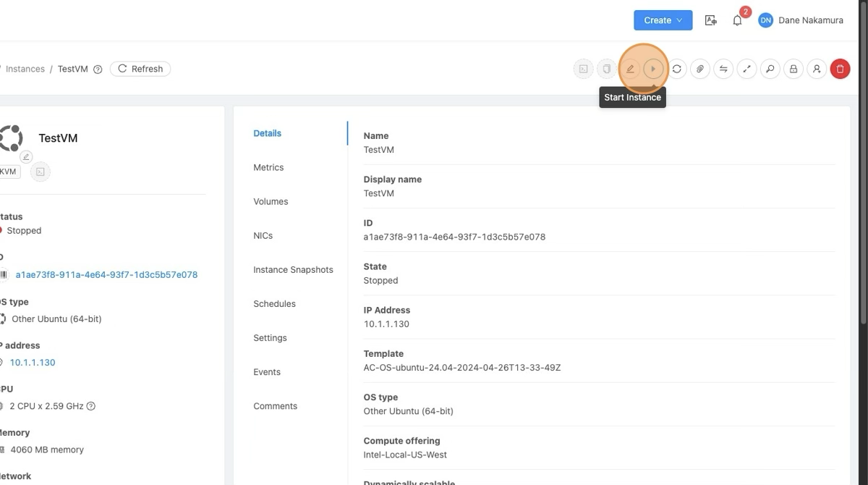Click the magnifier icon in the action toolbar
This screenshot has height=485, width=868.
770,69
